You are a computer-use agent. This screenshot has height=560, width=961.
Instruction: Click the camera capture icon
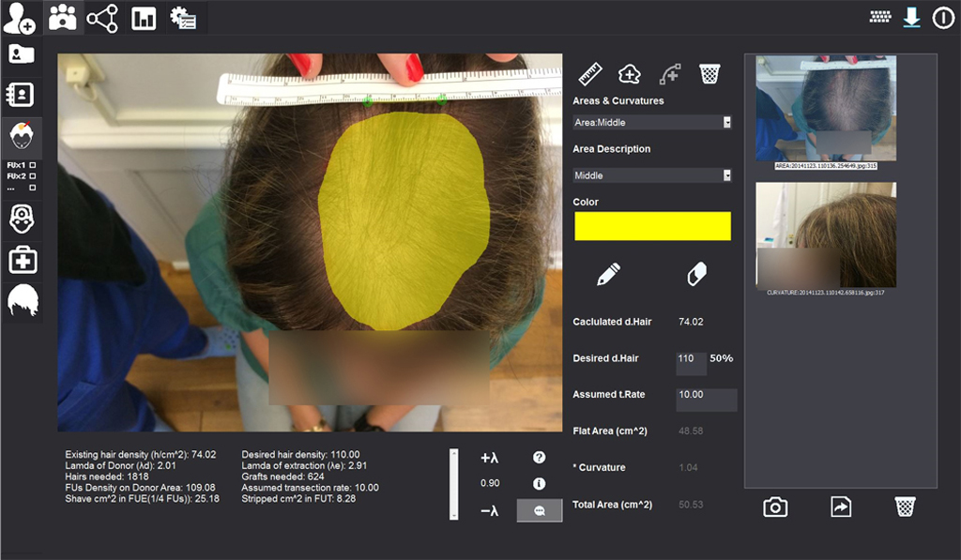click(775, 507)
